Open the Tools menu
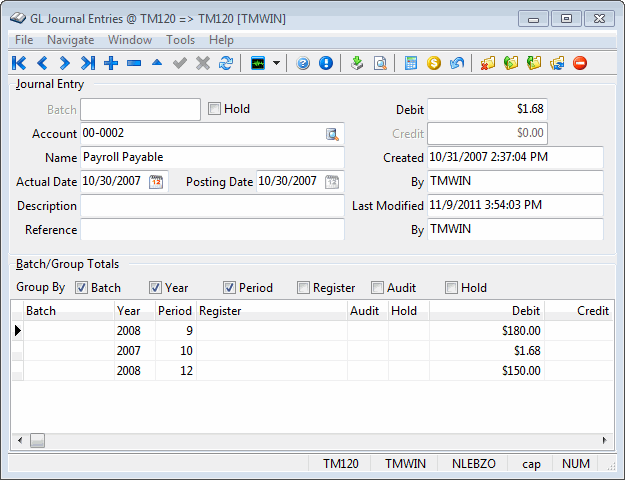 [x=180, y=40]
